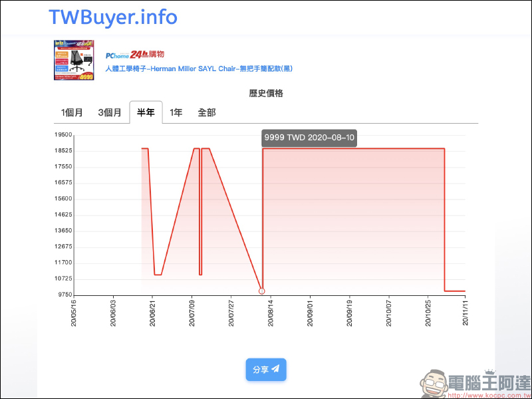The width and height of the screenshot is (532, 399).
Task: Switch to the 3個月 tab
Action: click(110, 112)
